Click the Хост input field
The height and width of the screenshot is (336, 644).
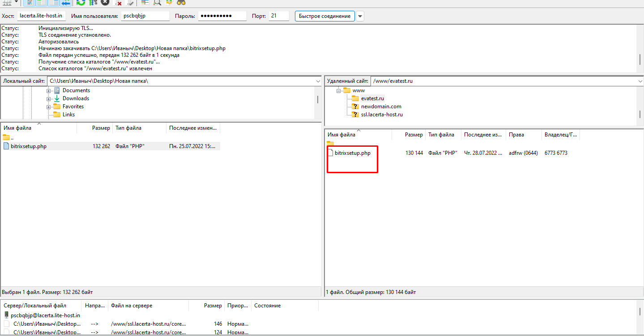click(42, 16)
